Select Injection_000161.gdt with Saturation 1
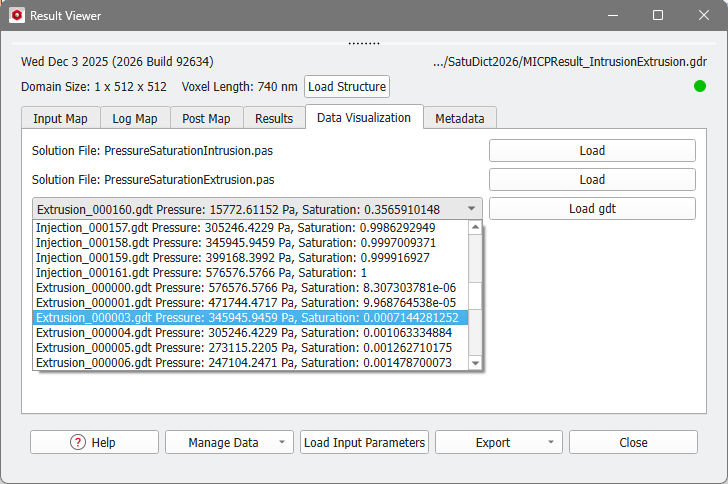The height and width of the screenshot is (484, 728). [250, 273]
